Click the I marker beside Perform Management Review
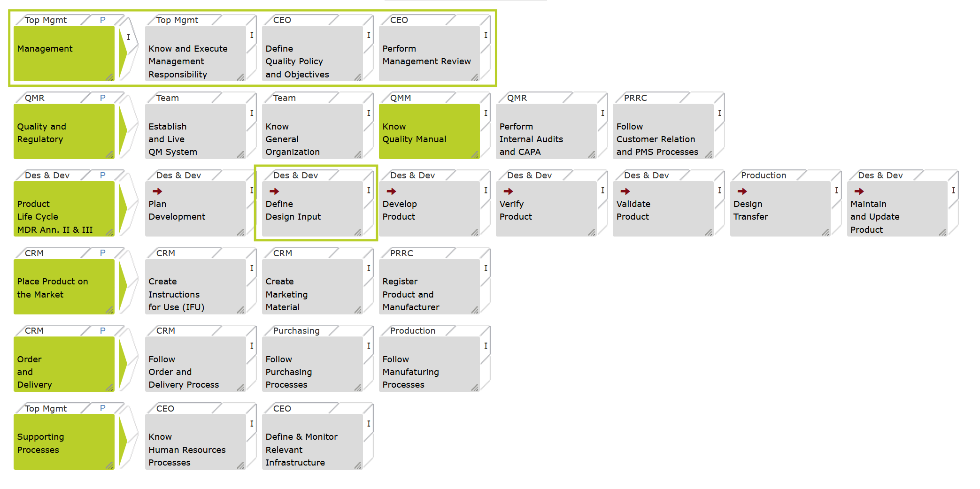Viewport: 980px width, 489px height. point(486,35)
